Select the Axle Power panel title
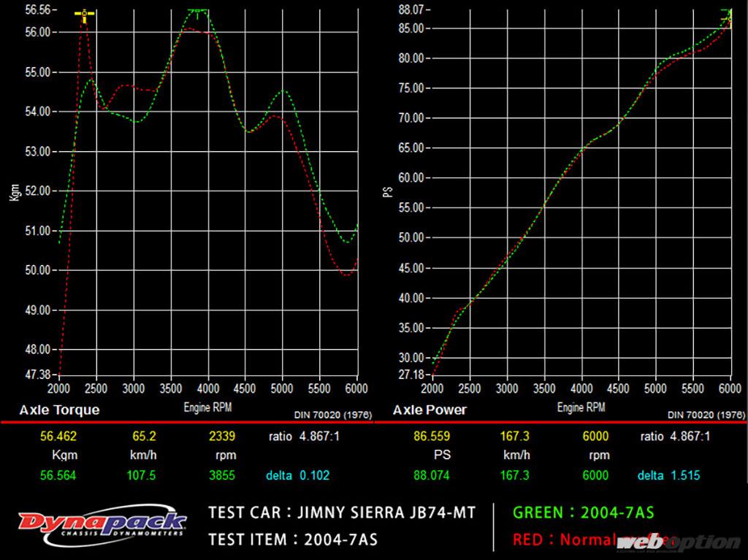 tap(430, 410)
